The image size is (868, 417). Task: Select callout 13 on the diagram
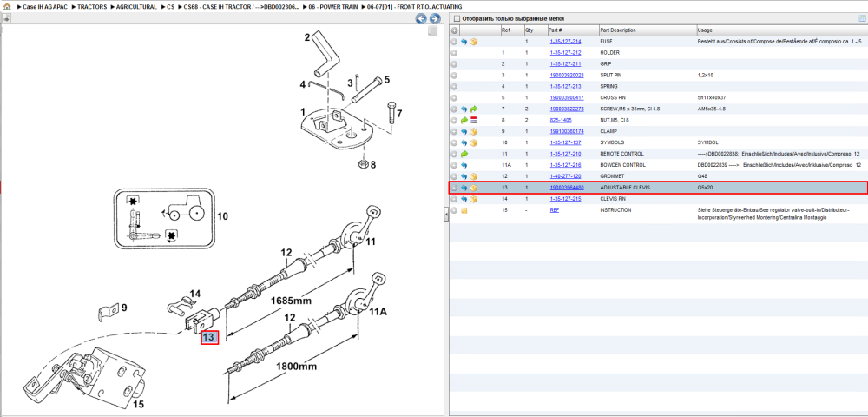pyautogui.click(x=210, y=337)
